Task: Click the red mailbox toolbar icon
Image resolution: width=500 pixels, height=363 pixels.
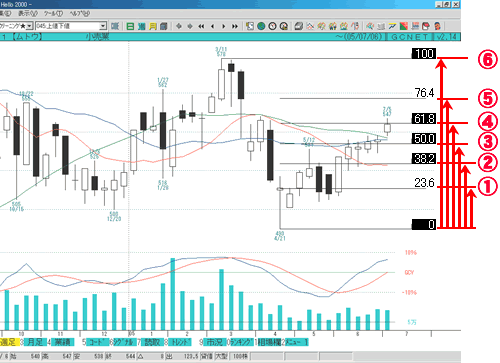Action: point(426,26)
